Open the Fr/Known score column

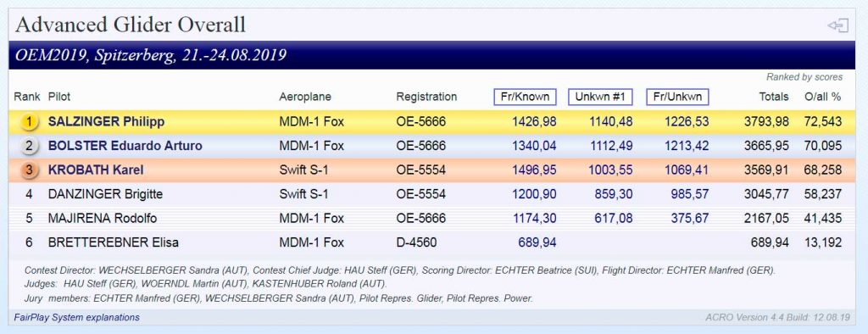525,97
